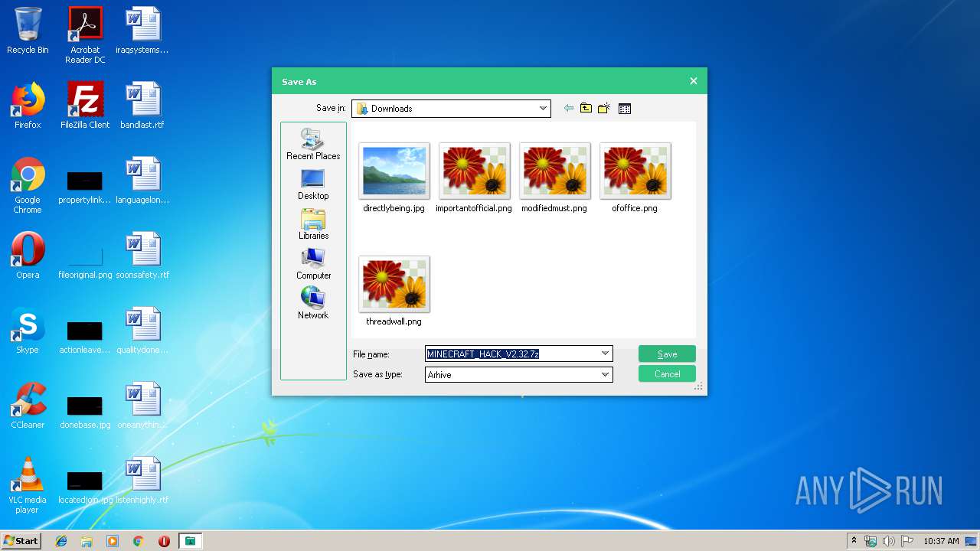Open network status tray icon

871,541
